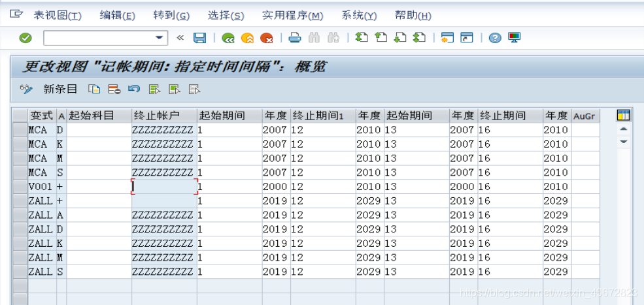Open the 系统(Y) menu
The height and width of the screenshot is (305, 644).
tap(360, 16)
